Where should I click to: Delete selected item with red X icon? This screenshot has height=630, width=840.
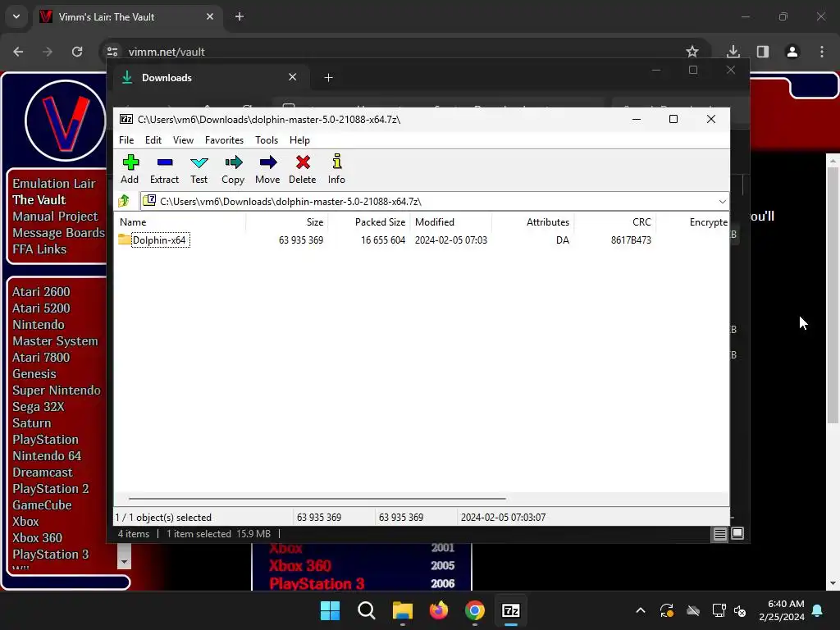pos(303,169)
